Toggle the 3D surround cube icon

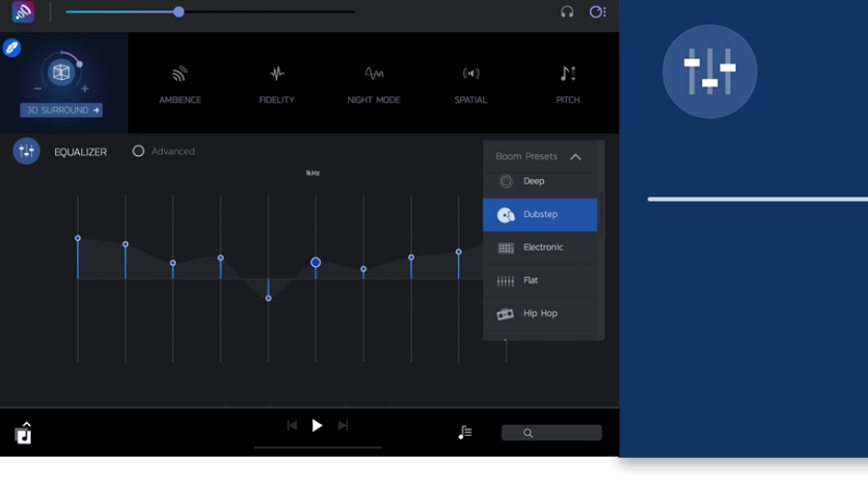[61, 72]
